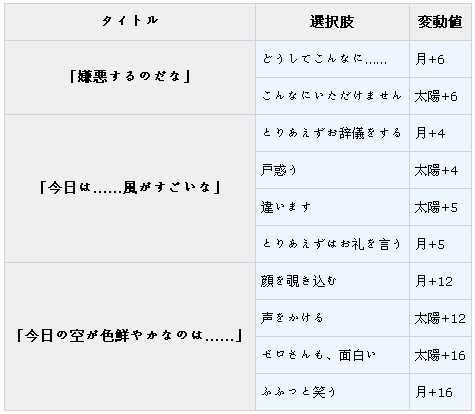Viewport: 475px width, 414px height.
Task: Click the 顔を覗き込む choice cell
Action: tap(332, 281)
